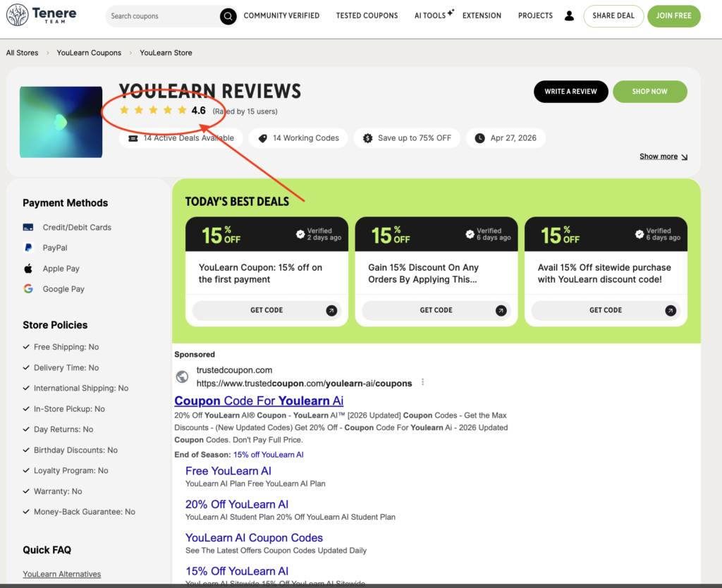
Task: Get code for Avail 15% Off sitewide deal
Action: click(x=606, y=310)
